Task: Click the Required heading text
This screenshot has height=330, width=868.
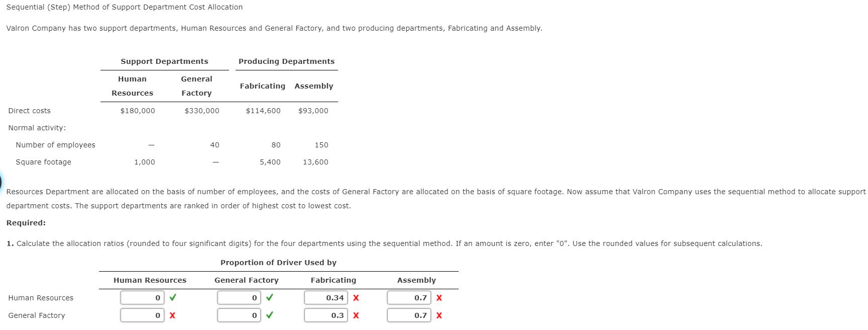Action: (x=26, y=222)
